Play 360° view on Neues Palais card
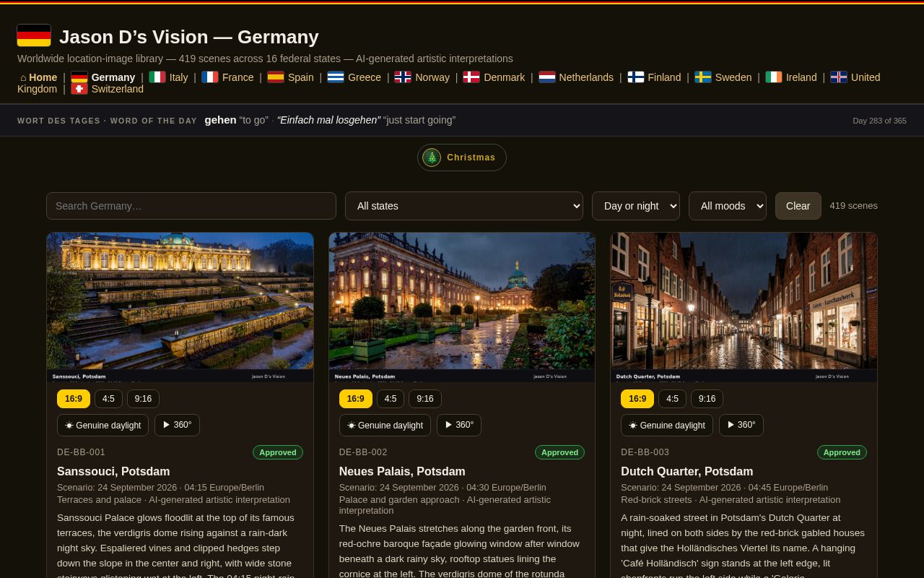Image resolution: width=924 pixels, height=578 pixels. coord(459,425)
